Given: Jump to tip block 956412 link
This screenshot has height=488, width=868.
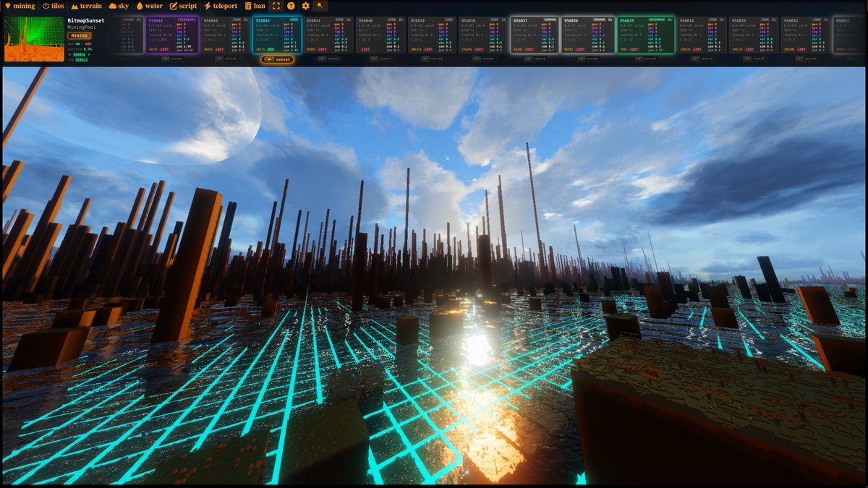Looking at the screenshot, I should click(x=82, y=59).
